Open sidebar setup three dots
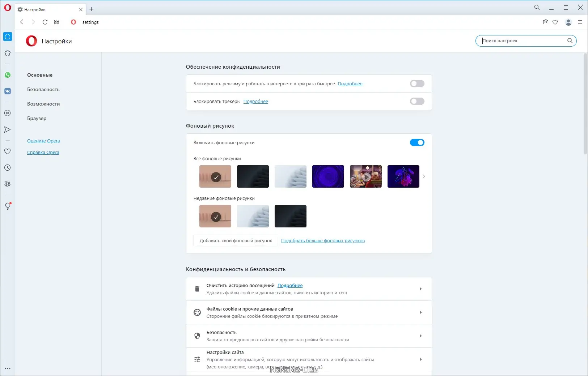This screenshot has width=588, height=376. coord(8,368)
